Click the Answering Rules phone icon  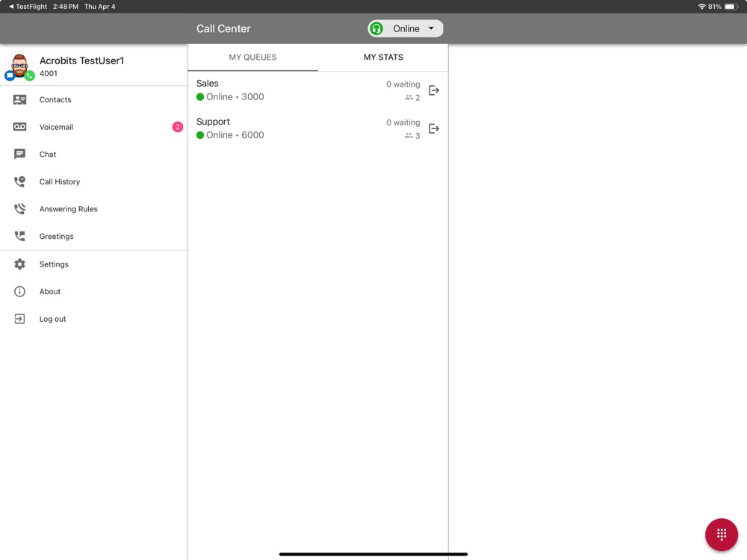coord(19,208)
